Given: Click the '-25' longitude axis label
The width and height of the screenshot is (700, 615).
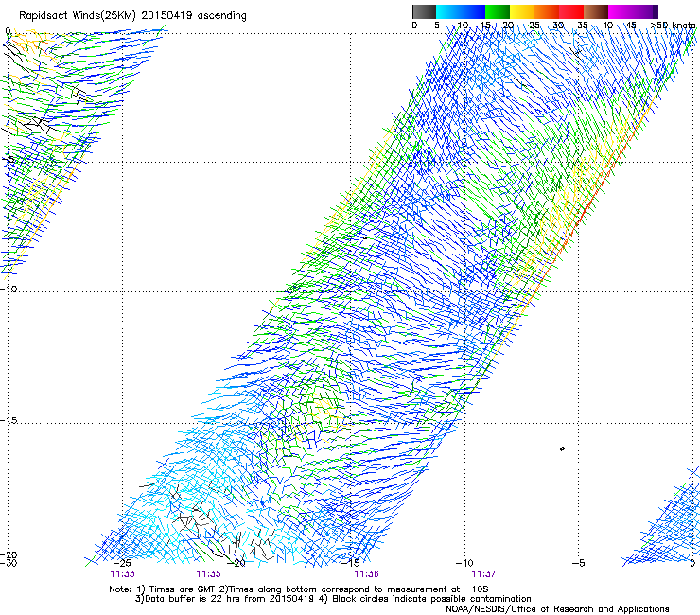Looking at the screenshot, I should pyautogui.click(x=123, y=563).
